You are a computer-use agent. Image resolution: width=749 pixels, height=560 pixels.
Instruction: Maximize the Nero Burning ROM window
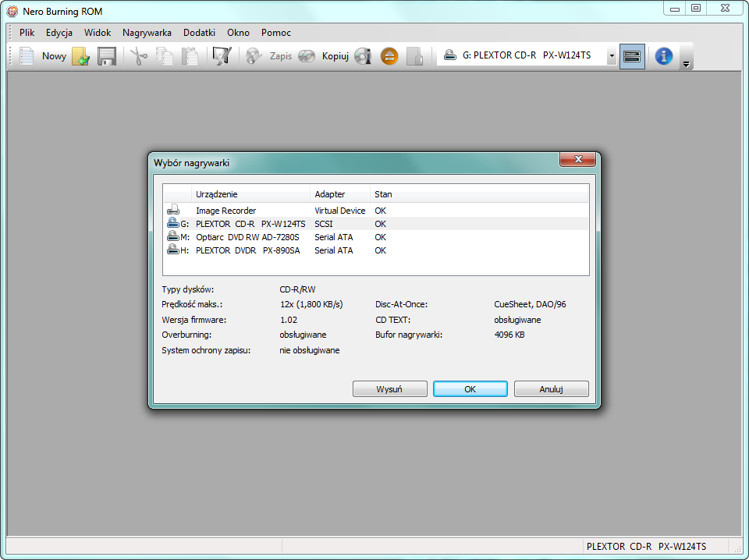tap(696, 9)
